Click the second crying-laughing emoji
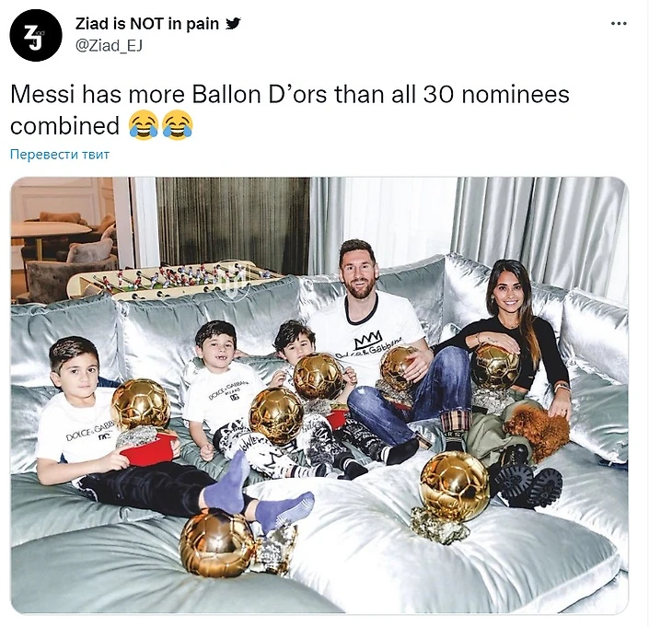Screen dimensions: 672x627 [x=178, y=125]
